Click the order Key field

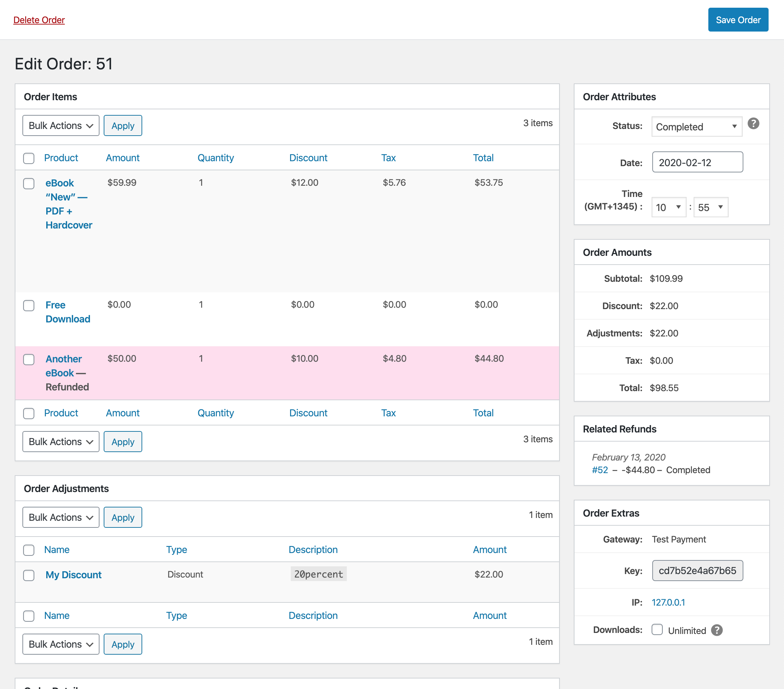[x=697, y=571]
